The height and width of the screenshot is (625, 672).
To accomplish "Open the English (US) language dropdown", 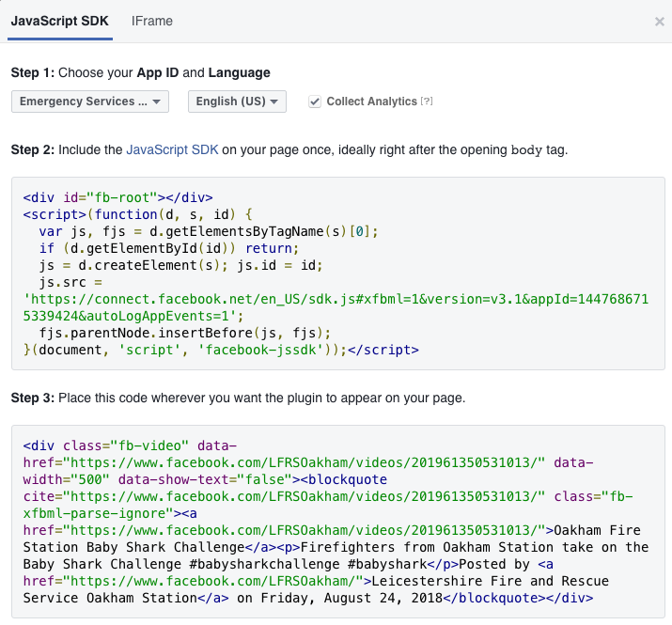I will (237, 102).
